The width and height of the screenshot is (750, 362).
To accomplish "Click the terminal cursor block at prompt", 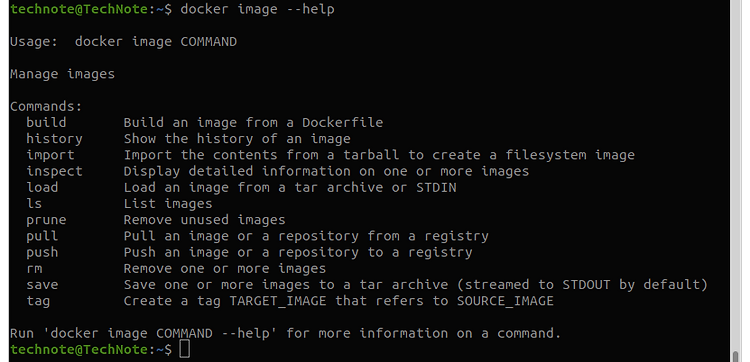I will coord(185,349).
